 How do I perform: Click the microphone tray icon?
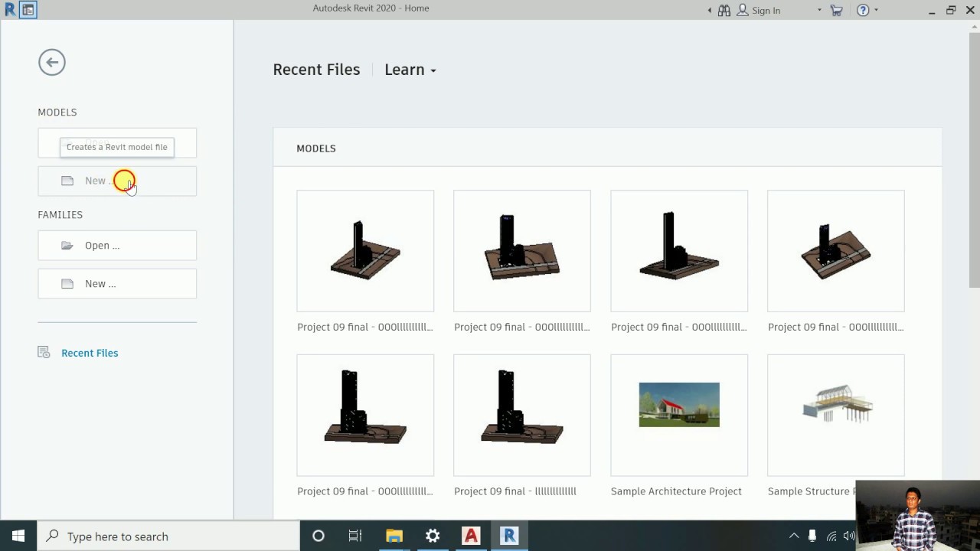(812, 536)
